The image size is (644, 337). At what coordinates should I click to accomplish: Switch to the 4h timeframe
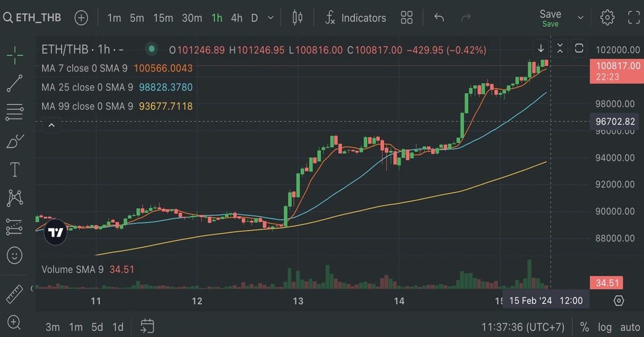click(237, 18)
